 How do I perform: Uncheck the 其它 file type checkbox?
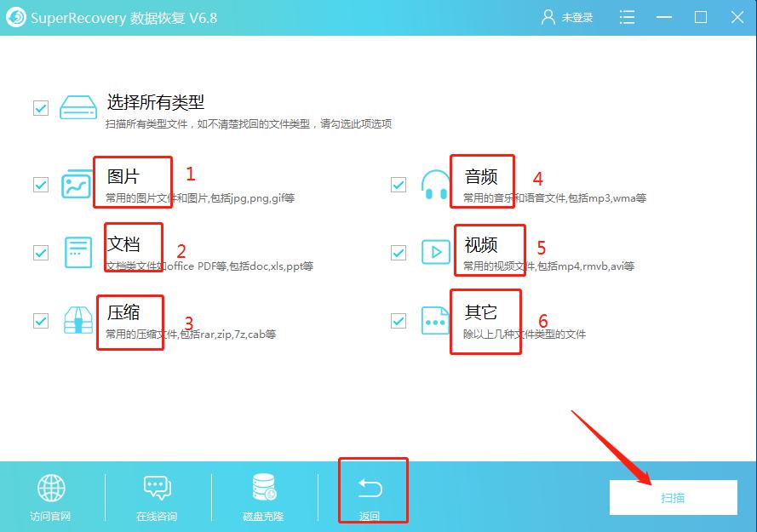(x=398, y=321)
